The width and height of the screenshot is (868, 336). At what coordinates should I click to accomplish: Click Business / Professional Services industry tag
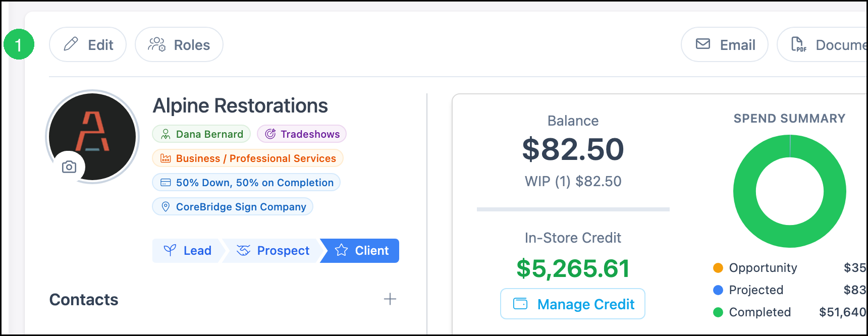tap(248, 158)
